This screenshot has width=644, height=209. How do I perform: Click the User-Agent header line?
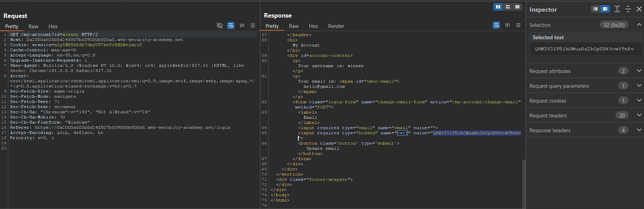(x=127, y=68)
